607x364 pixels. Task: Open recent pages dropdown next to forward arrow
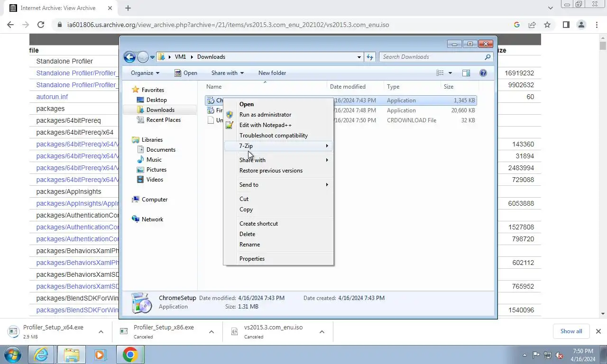pos(152,57)
